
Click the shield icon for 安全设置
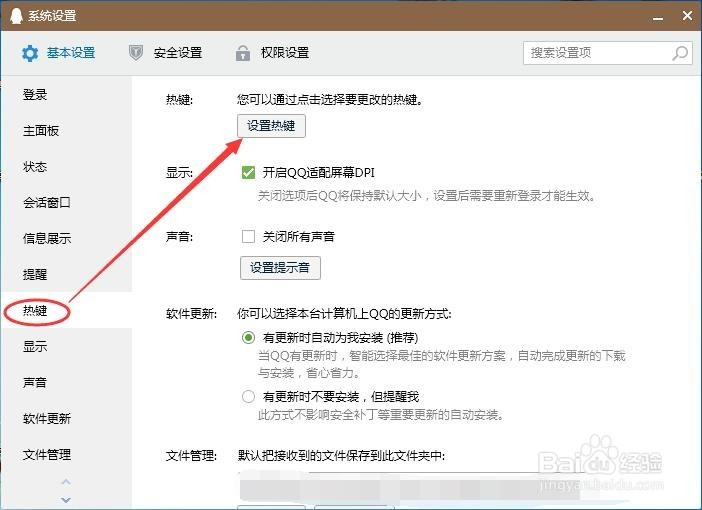[136, 53]
